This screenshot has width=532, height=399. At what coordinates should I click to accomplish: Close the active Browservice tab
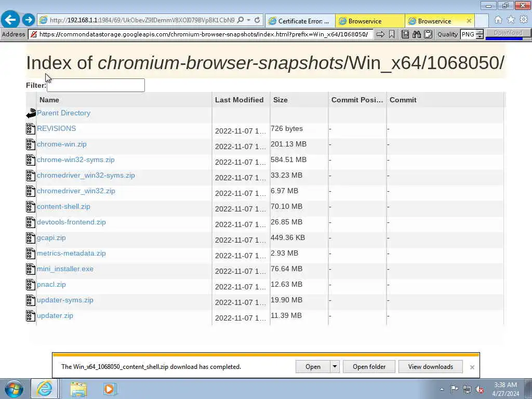[469, 21]
